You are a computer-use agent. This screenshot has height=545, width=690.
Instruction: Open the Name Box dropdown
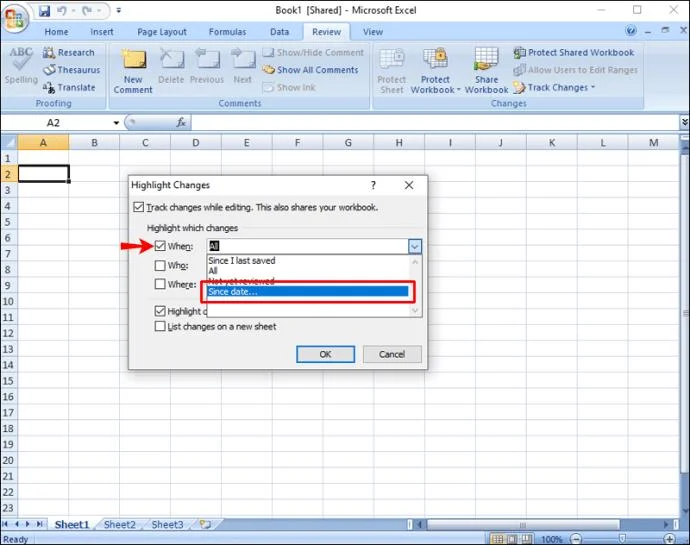[x=116, y=123]
